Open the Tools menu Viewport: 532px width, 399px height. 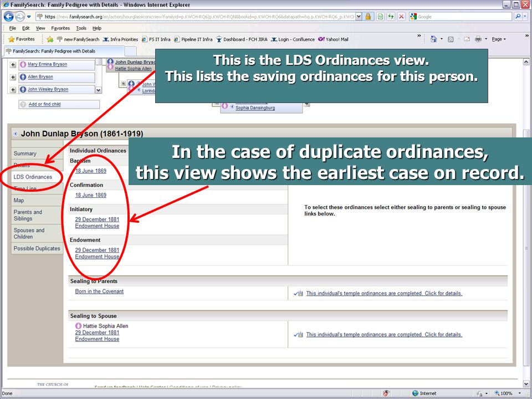[x=81, y=28]
